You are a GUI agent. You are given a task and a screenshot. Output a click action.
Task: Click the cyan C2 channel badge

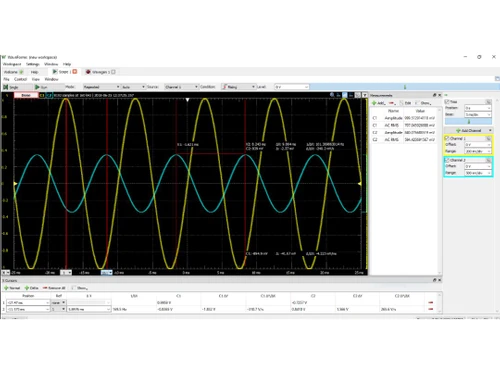[49, 95]
